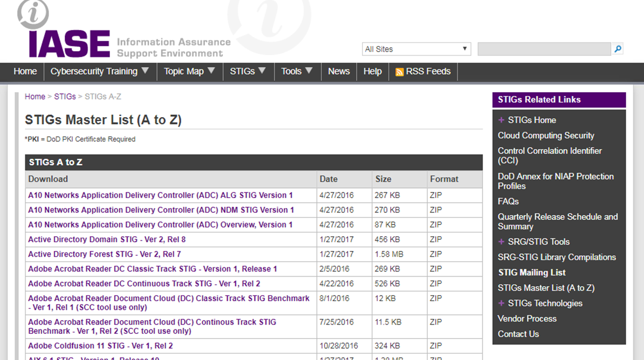Open Quarterly Release Schedule and Summary link
Viewport: 644px width, 360px height.
(x=557, y=221)
